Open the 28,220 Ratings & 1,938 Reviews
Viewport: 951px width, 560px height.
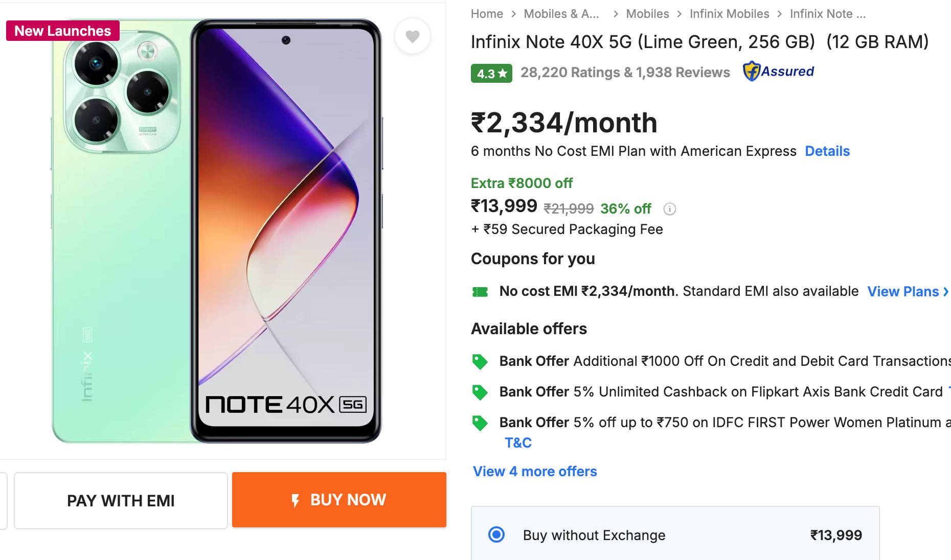click(x=625, y=73)
